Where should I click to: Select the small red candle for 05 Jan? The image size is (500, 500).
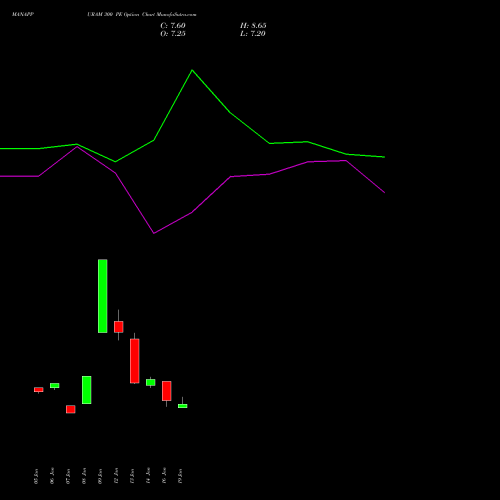tap(39, 390)
